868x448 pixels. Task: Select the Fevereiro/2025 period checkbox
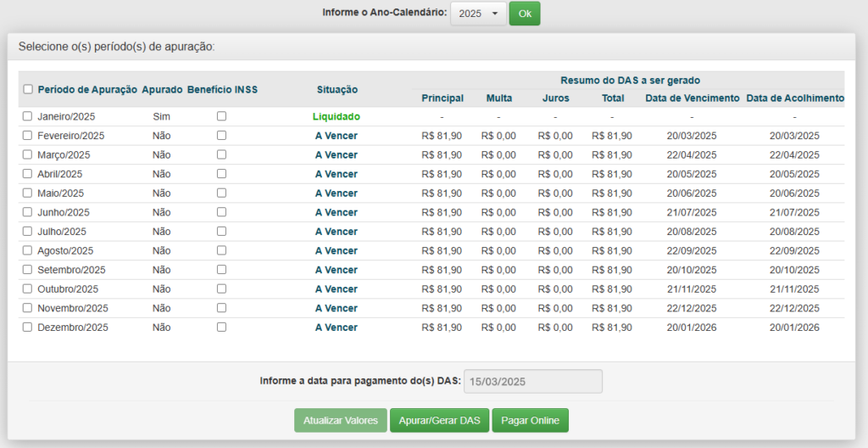click(x=27, y=135)
